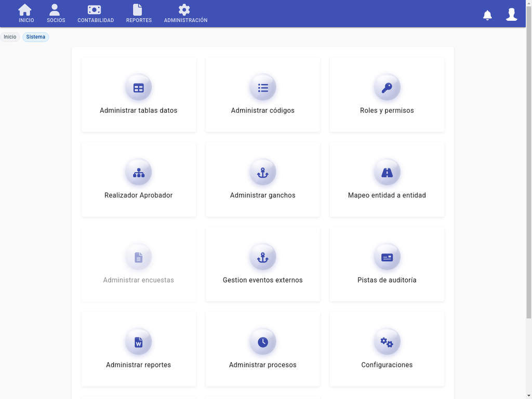532x399 pixels.
Task: Click the Roles y permisos key icon
Action: 387,87
